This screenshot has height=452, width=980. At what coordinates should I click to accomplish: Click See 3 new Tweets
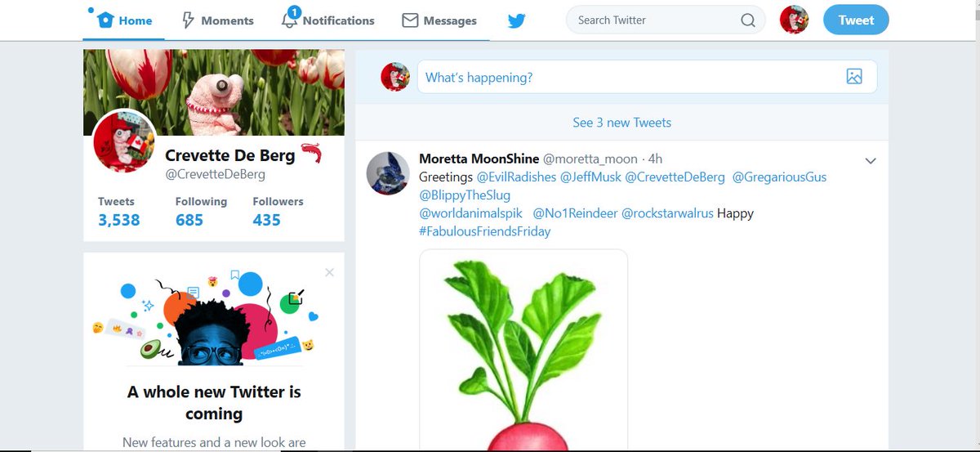621,123
